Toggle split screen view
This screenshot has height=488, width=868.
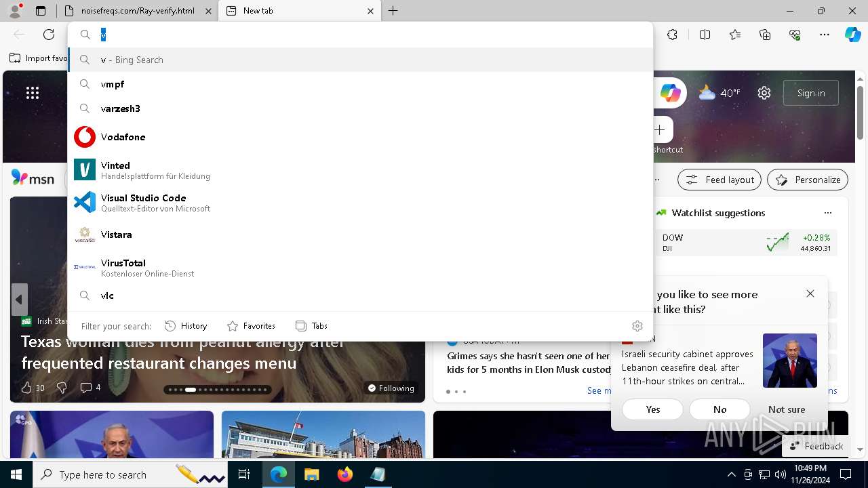coord(705,35)
